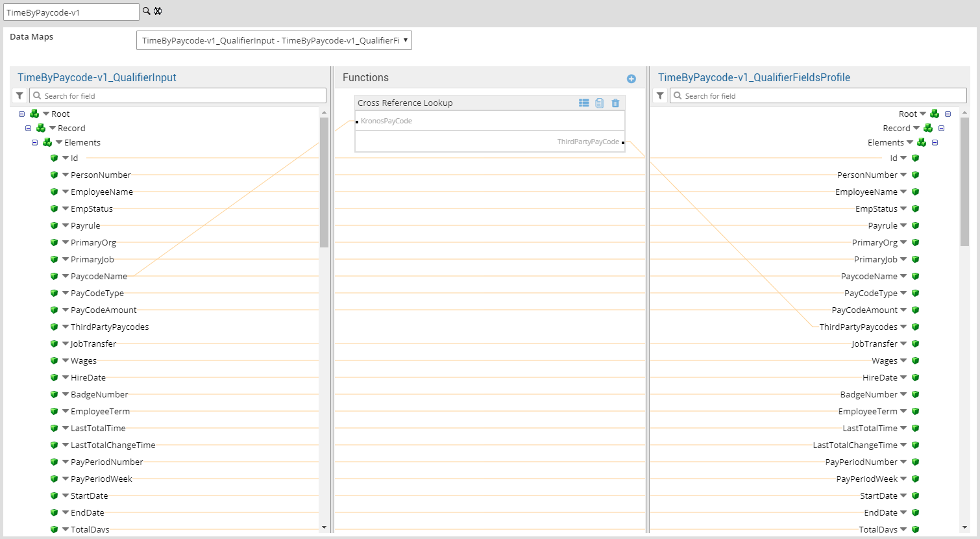The width and height of the screenshot is (980, 539).
Task: Collapse the Root node in left tree
Action: tap(22, 114)
